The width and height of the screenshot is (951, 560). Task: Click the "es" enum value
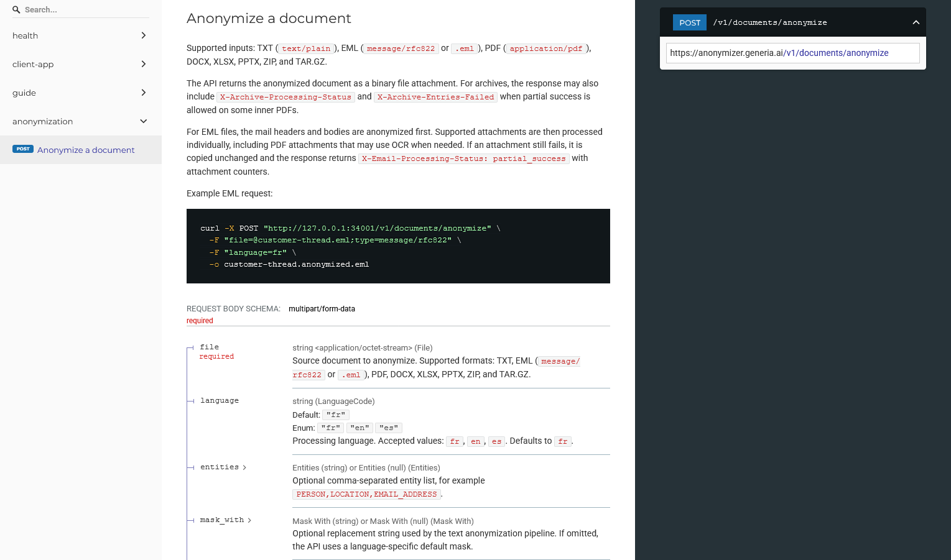coord(389,428)
